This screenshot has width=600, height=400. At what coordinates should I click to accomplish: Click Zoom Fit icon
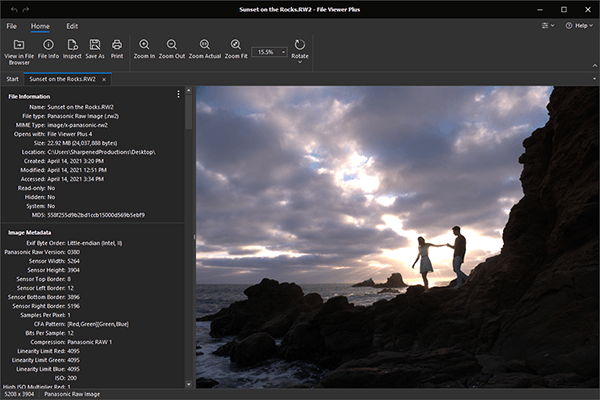pyautogui.click(x=236, y=45)
